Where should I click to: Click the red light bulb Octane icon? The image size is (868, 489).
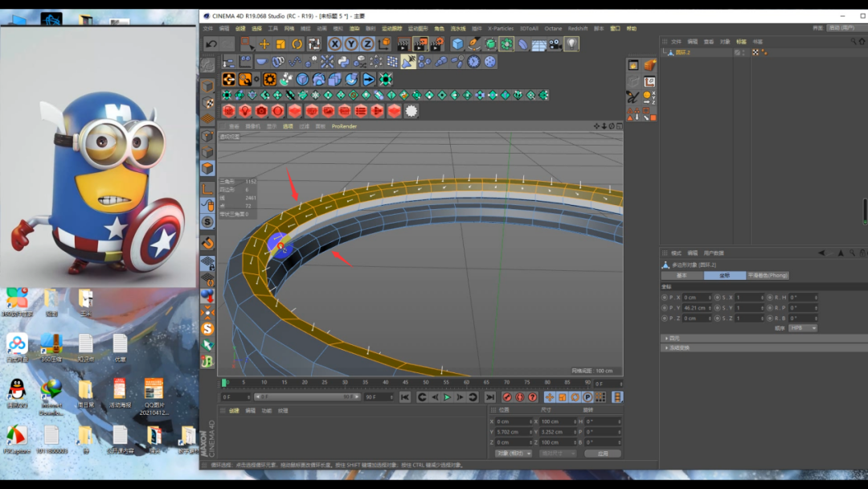tap(244, 111)
